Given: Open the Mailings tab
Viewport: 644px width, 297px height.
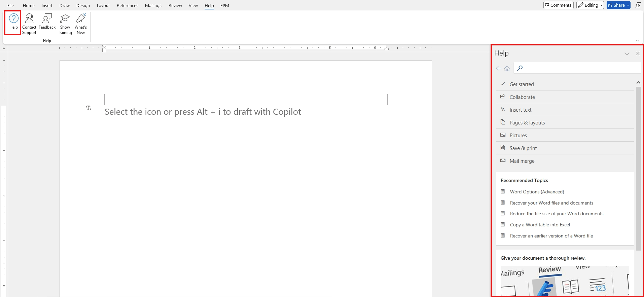Looking at the screenshot, I should 153,5.
